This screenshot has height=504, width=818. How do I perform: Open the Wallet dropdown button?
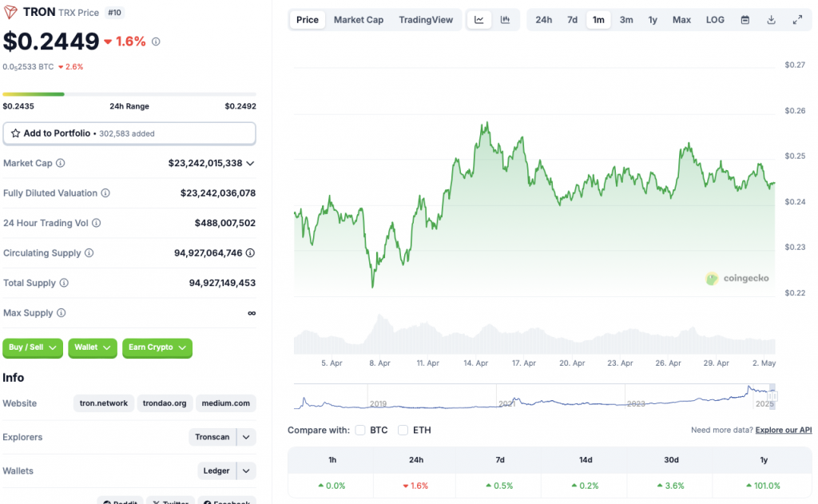coord(93,347)
